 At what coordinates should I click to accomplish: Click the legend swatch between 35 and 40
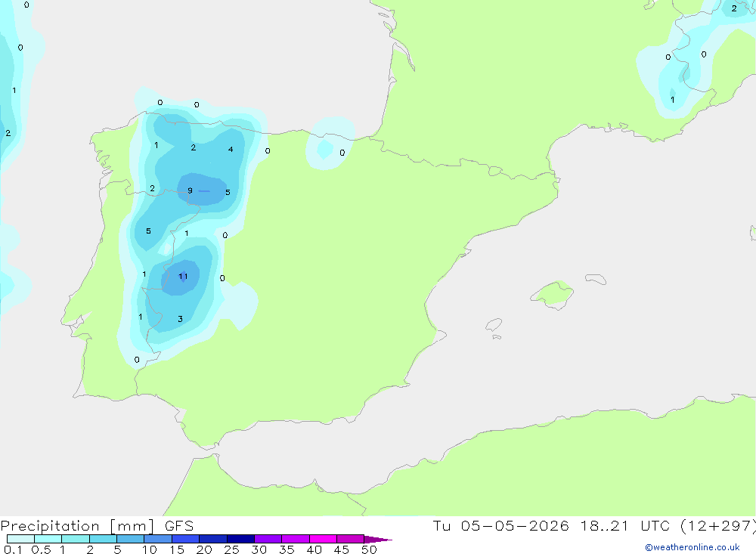pos(296,539)
